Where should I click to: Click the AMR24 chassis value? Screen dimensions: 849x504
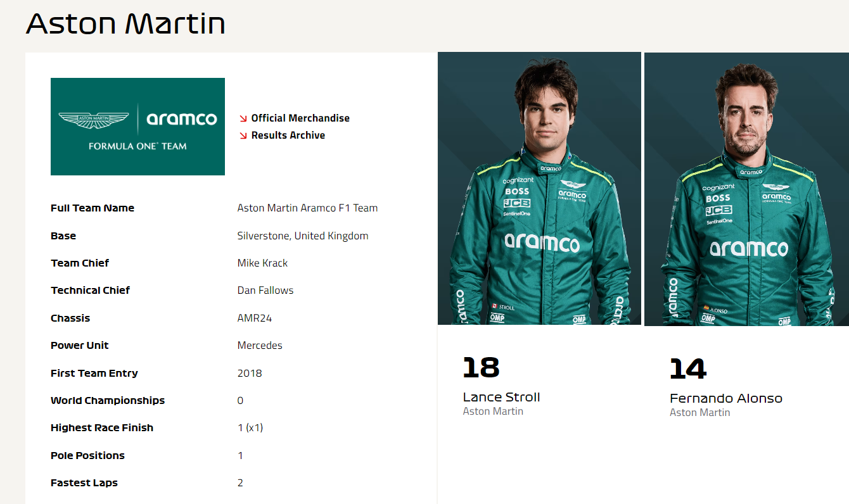[x=255, y=318]
